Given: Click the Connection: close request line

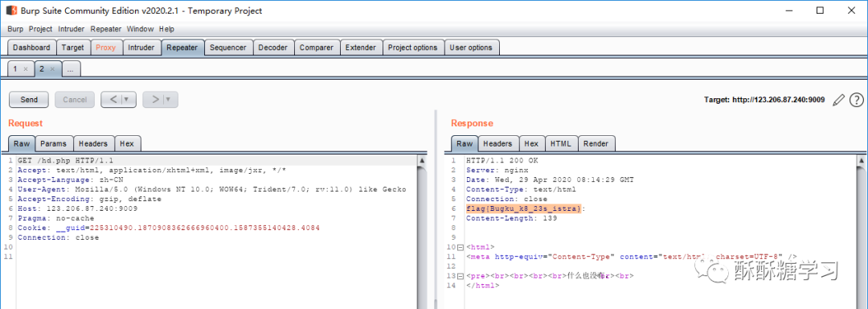Looking at the screenshot, I should click(58, 237).
